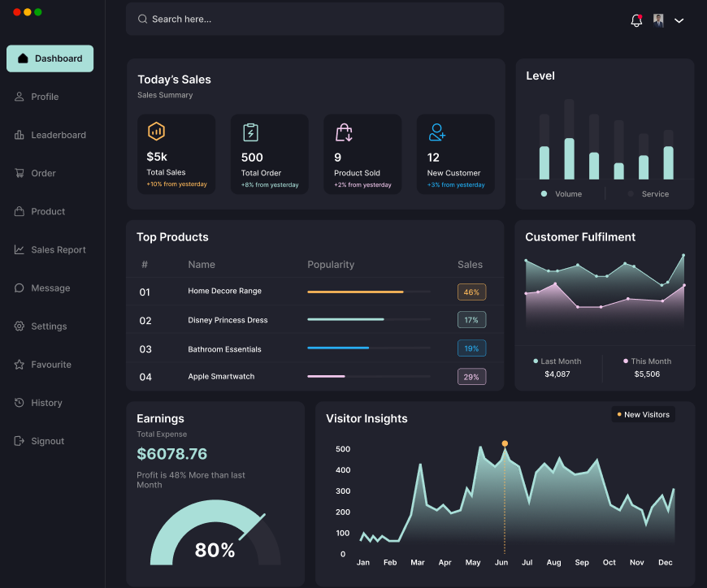Toggle Last Month in Customer Fulfilment
707x588 pixels.
click(557, 361)
